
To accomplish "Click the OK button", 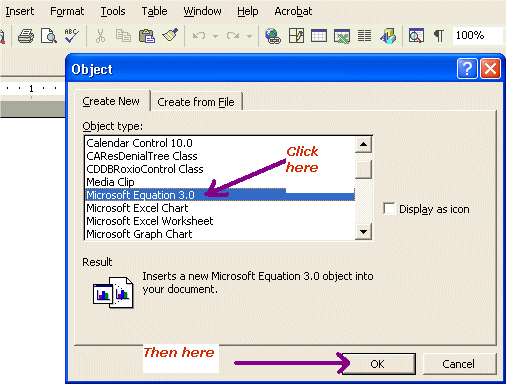I will click(x=378, y=364).
